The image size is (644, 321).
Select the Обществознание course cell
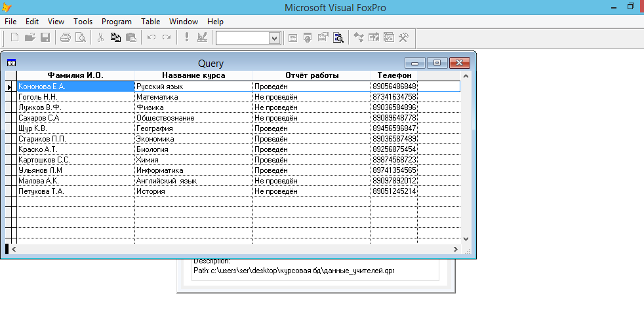[x=193, y=118]
